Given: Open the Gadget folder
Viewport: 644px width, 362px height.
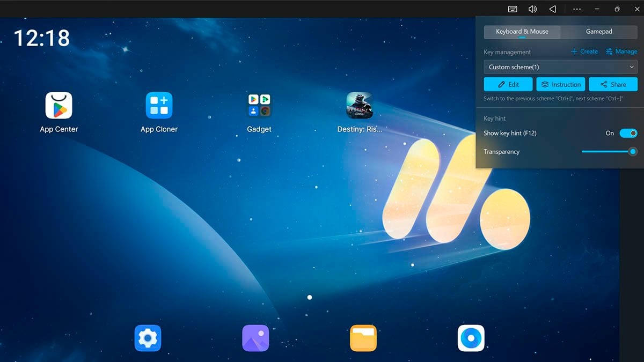Looking at the screenshot, I should tap(259, 105).
